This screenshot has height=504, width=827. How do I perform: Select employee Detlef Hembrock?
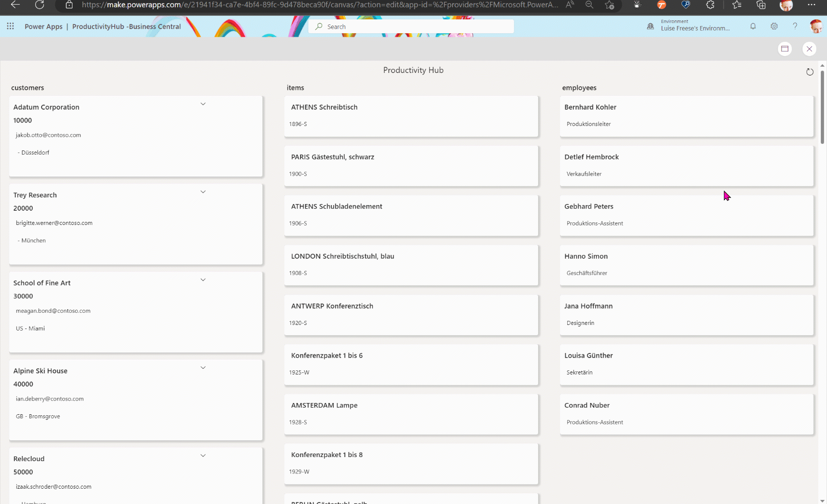point(687,166)
